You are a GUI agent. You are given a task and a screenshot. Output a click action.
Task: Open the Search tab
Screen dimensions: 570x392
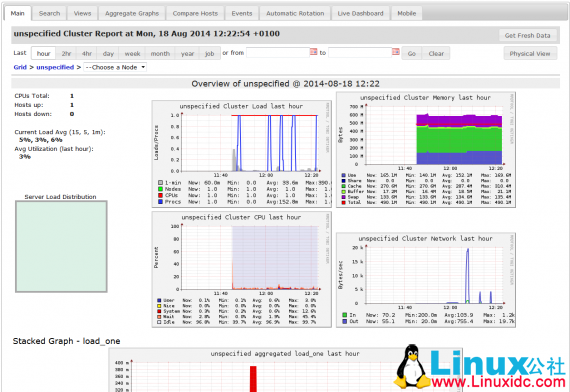tap(49, 13)
